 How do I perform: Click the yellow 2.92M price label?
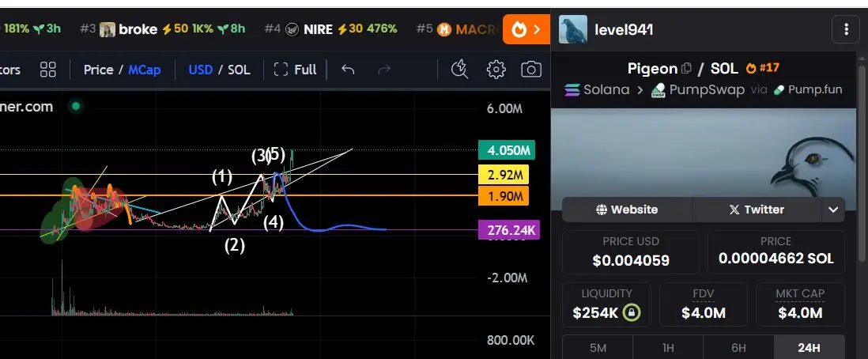(504, 175)
